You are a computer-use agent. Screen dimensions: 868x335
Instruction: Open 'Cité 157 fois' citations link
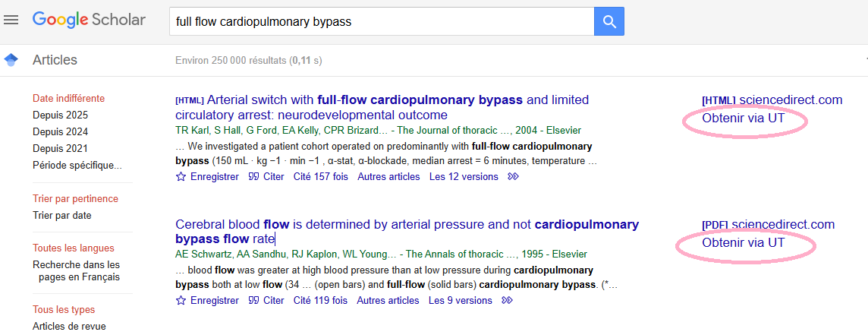tap(319, 177)
